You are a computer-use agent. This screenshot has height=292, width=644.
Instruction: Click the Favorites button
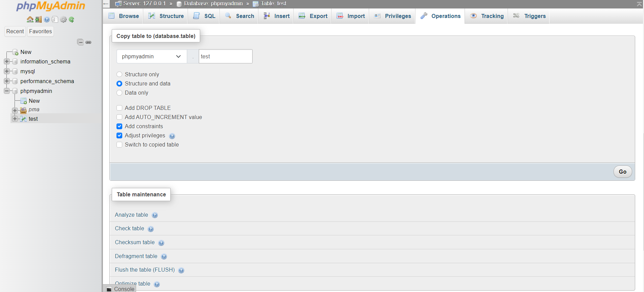40,31
